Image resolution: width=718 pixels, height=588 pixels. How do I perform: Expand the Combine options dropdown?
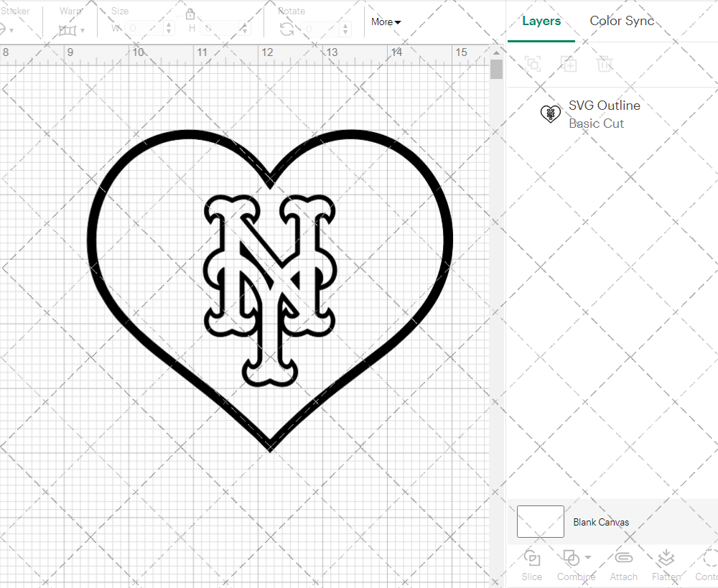coord(588,557)
